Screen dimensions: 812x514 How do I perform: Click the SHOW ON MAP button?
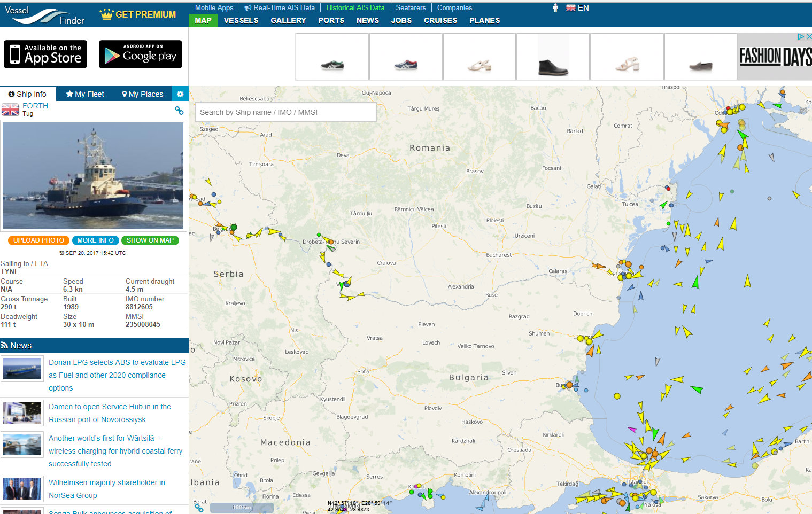point(150,240)
